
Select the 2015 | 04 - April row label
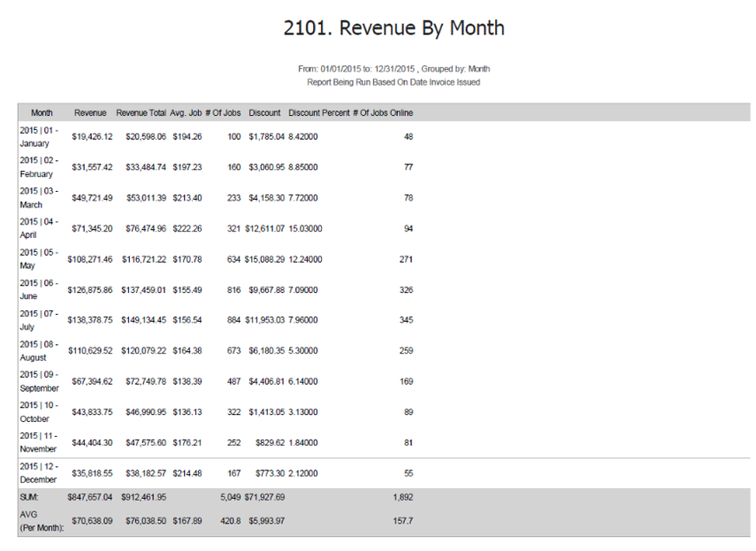pyautogui.click(x=39, y=228)
